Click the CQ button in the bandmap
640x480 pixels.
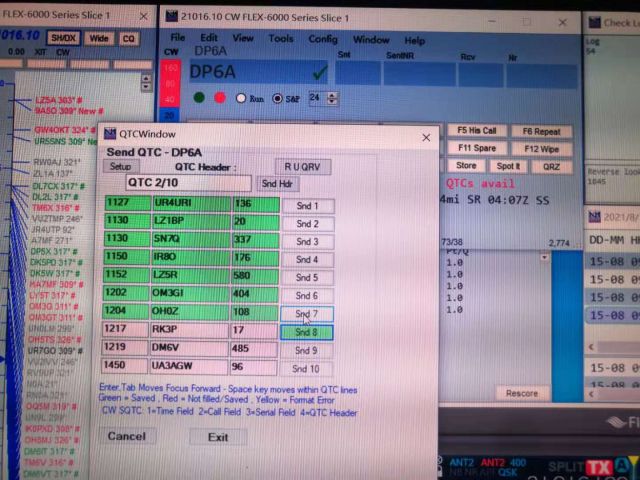129,39
